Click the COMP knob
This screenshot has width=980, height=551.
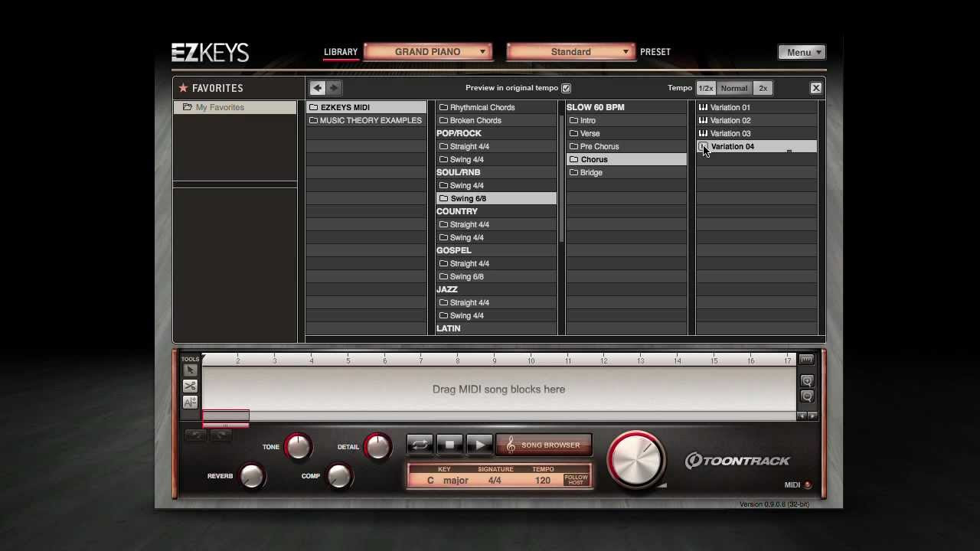[339, 476]
